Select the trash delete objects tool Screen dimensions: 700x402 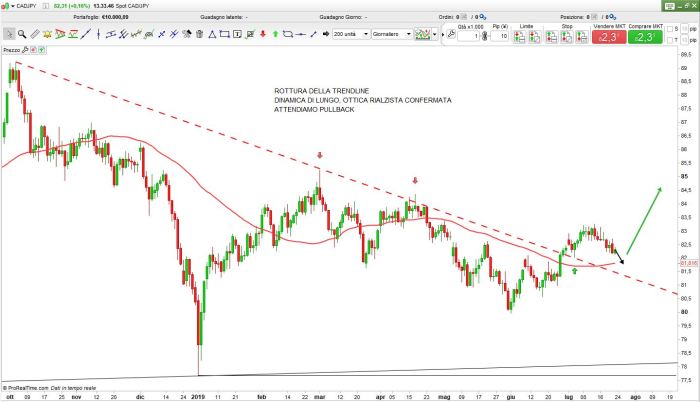pos(199,34)
